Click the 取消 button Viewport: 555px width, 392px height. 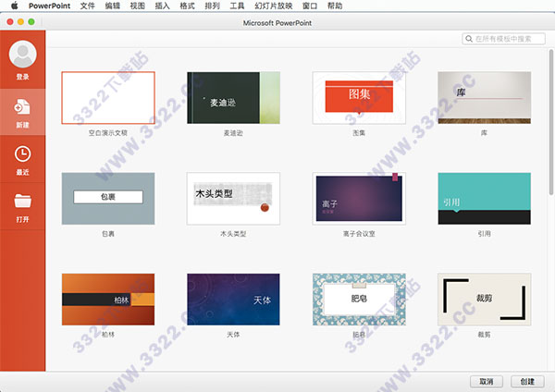pyautogui.click(x=487, y=382)
